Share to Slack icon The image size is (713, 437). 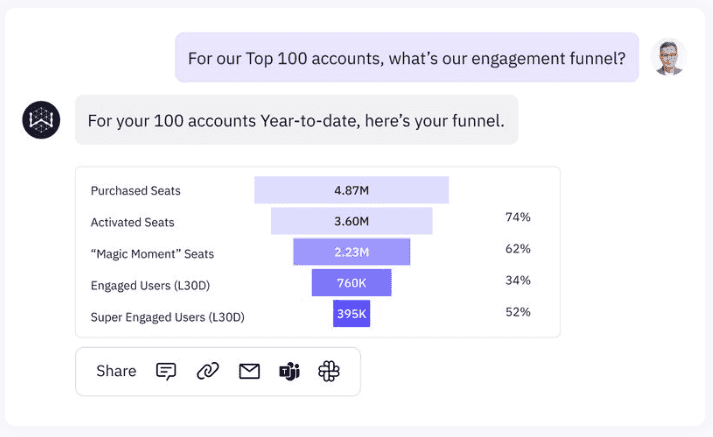(x=329, y=371)
